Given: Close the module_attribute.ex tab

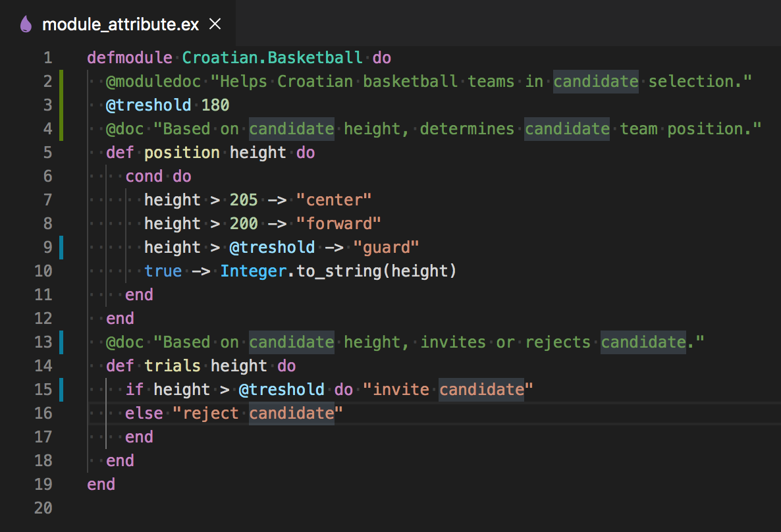Looking at the screenshot, I should tap(214, 23).
